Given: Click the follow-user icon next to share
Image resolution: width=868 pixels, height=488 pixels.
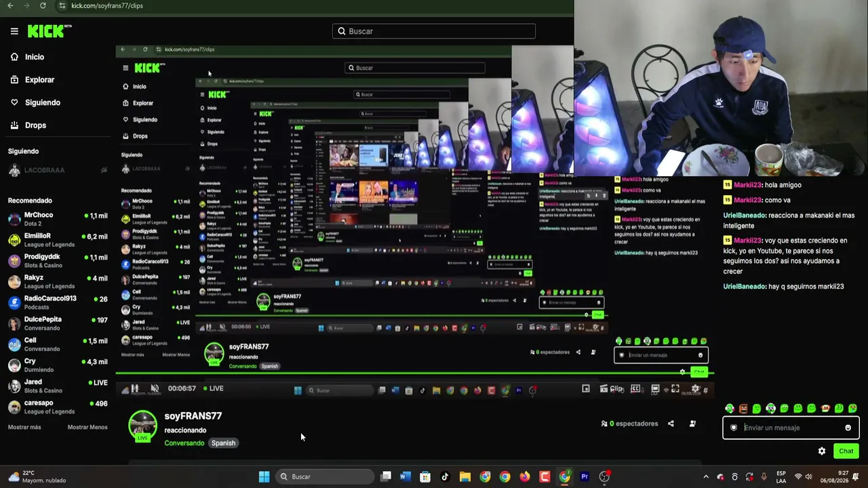Looking at the screenshot, I should point(692,424).
